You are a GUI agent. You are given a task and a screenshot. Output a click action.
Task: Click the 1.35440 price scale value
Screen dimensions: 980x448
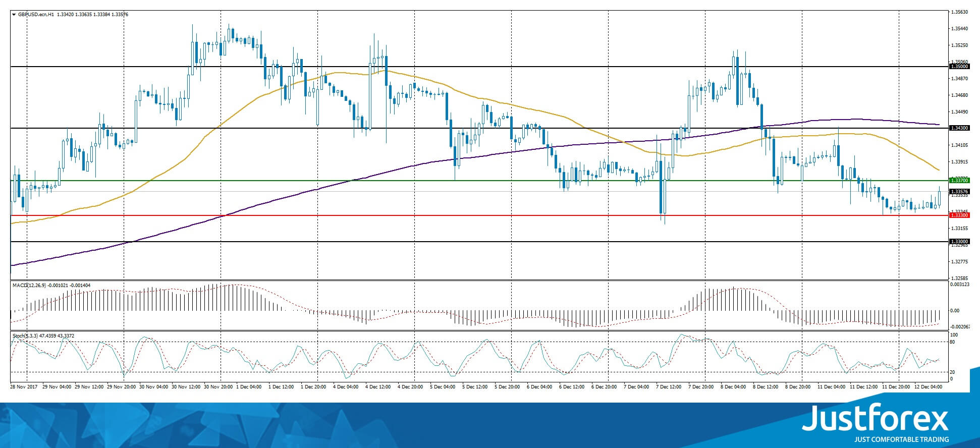[x=959, y=28]
